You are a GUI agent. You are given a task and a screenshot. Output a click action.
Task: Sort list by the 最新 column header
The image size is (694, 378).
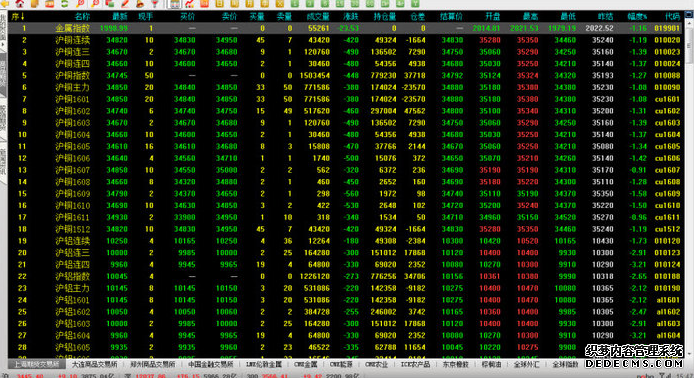coord(120,16)
